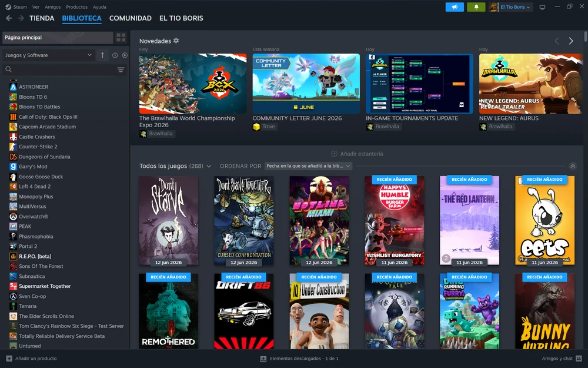The height and width of the screenshot is (368, 588).
Task: Click Añadir un producto link
Action: coord(36,359)
